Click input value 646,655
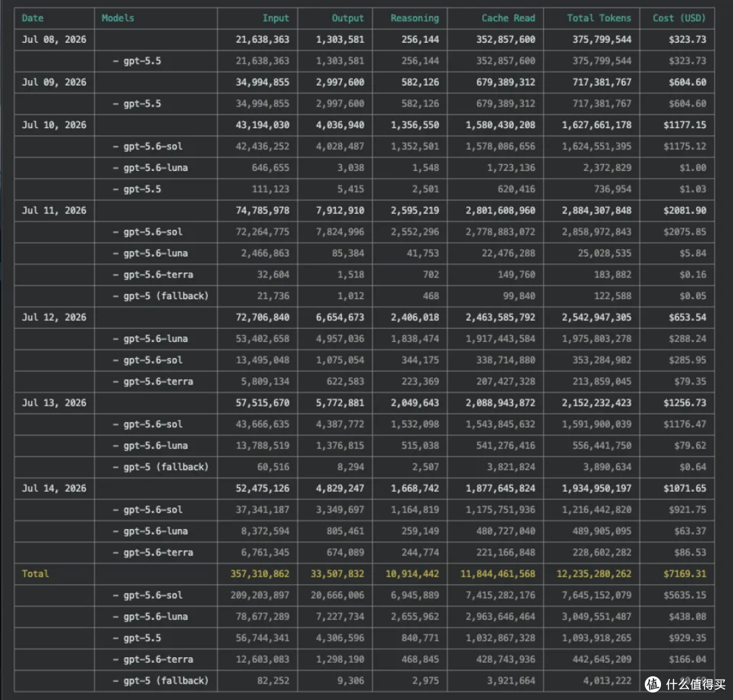 [x=270, y=168]
